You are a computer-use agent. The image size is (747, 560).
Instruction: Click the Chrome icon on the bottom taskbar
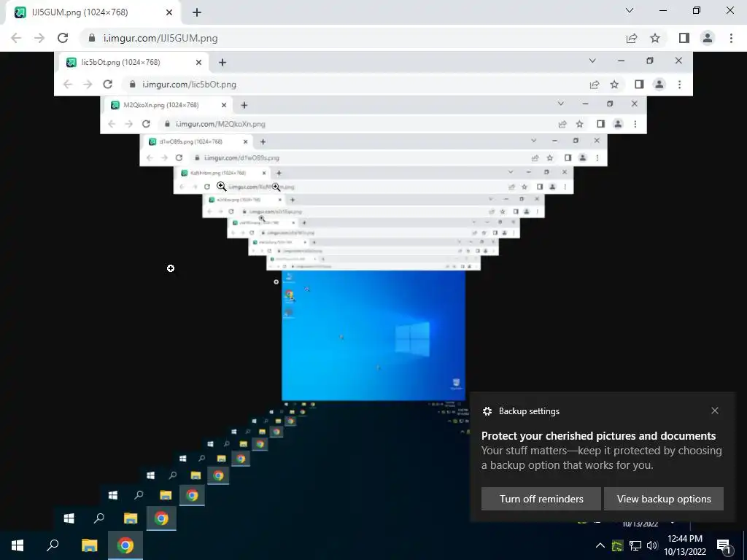coord(125,545)
